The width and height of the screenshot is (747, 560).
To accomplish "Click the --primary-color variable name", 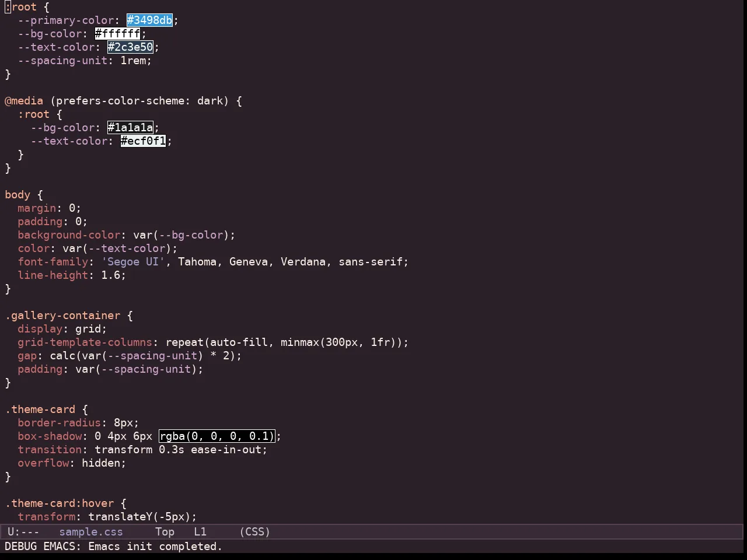I will point(65,20).
